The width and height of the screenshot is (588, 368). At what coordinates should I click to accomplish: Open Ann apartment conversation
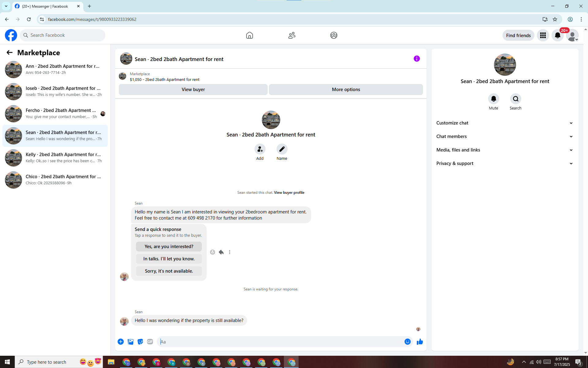(55, 70)
